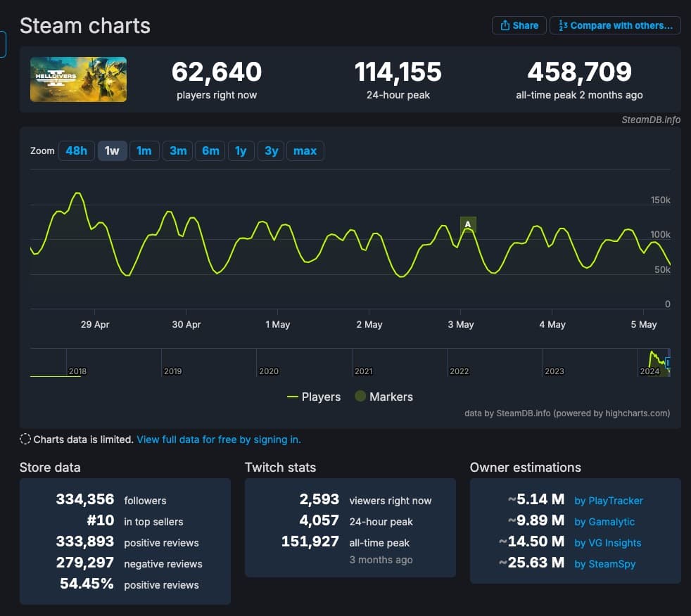Select 6m zoom range

coord(210,151)
